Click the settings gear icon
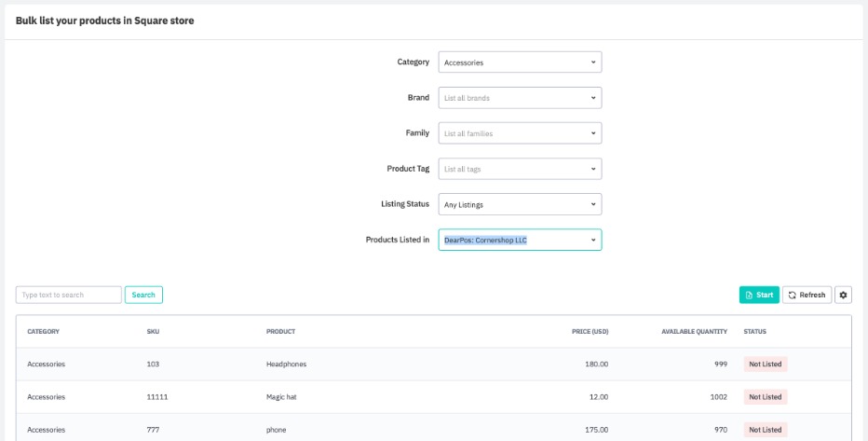Image resolution: width=868 pixels, height=441 pixels. click(843, 295)
